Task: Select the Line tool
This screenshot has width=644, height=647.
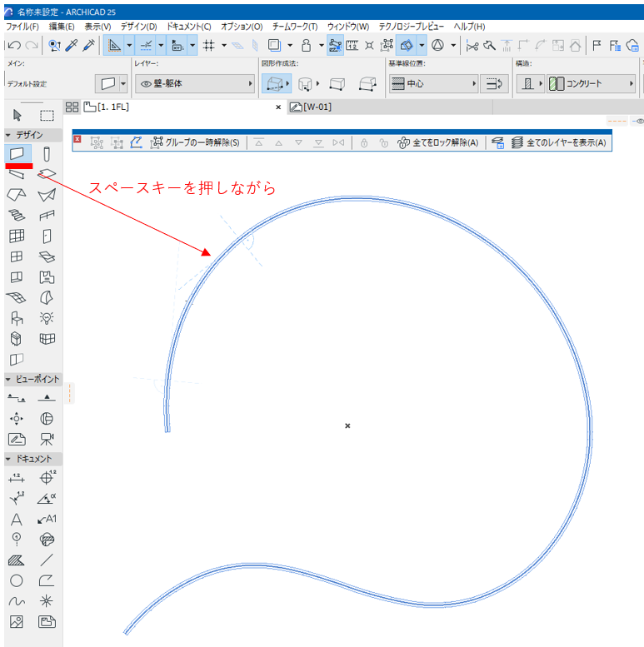Action: [x=47, y=560]
